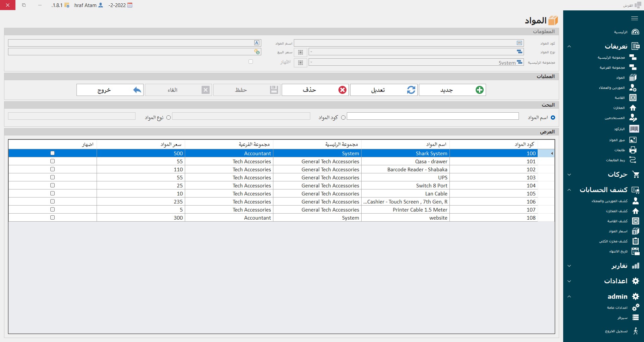This screenshot has height=342, width=644.
Task: Open the dashboard (الرئيسية) menu item
Action: pos(621,32)
